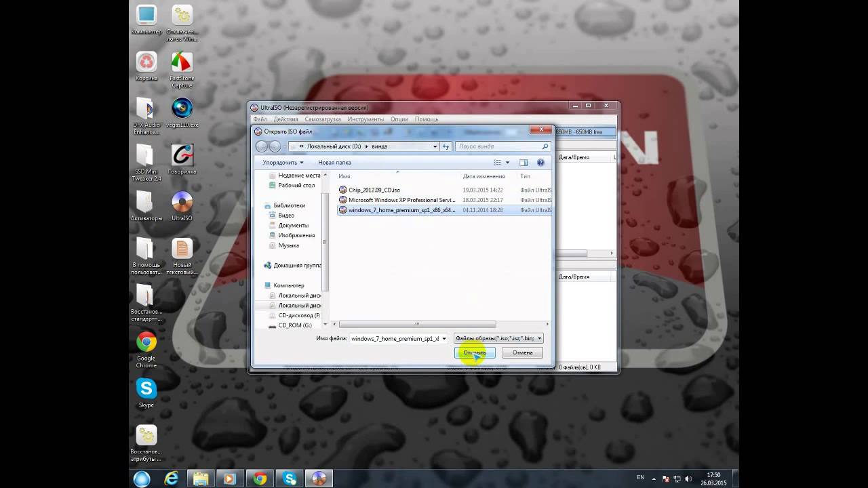Select Музыка library
This screenshot has width=868, height=488.
click(x=283, y=245)
